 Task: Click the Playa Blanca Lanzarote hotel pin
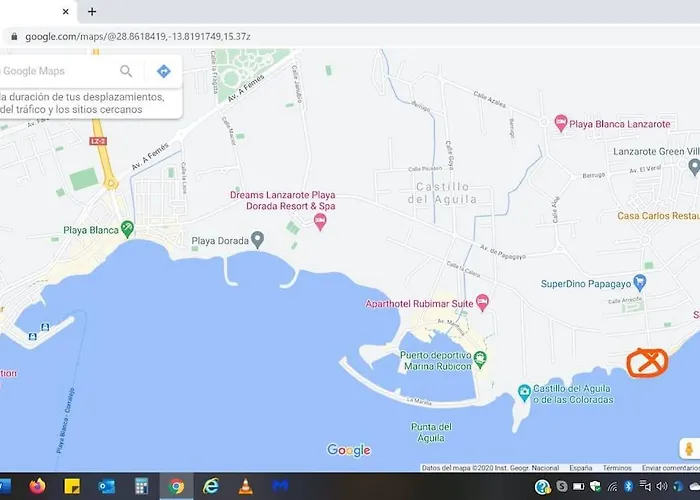coord(561,123)
